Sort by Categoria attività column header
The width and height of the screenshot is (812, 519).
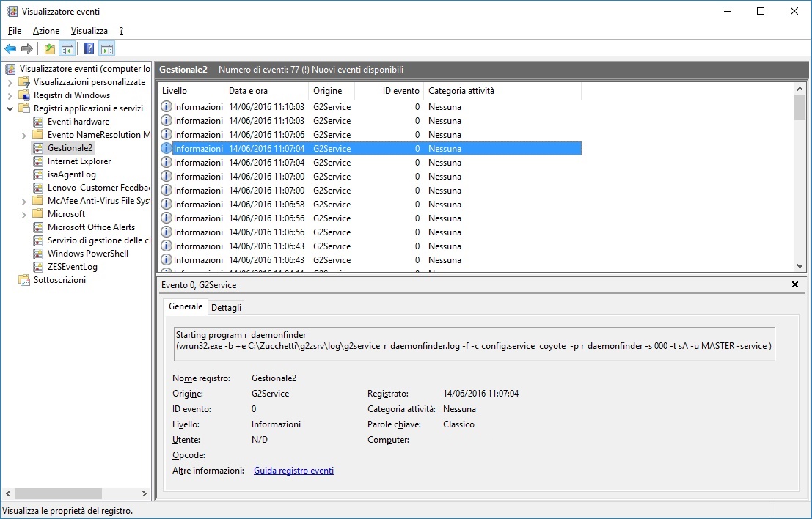pos(502,91)
